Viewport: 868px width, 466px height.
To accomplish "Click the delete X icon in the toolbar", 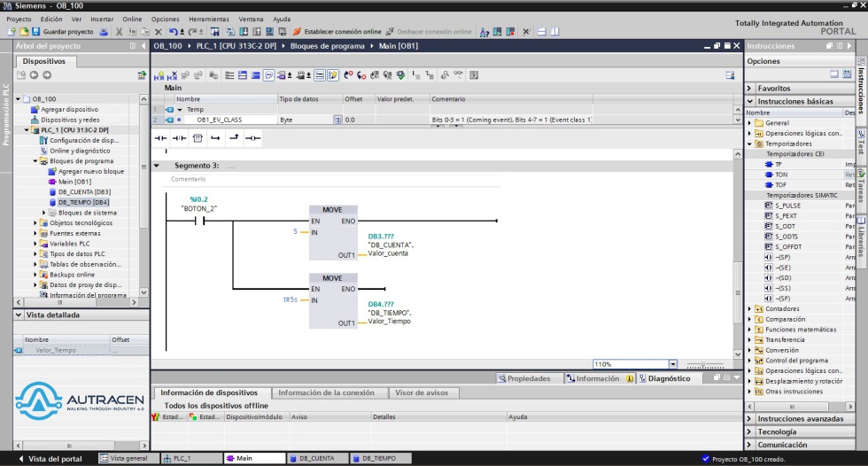I will (159, 32).
